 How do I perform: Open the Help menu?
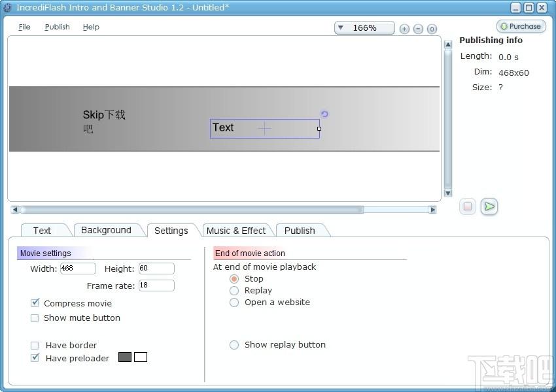pyautogui.click(x=91, y=27)
